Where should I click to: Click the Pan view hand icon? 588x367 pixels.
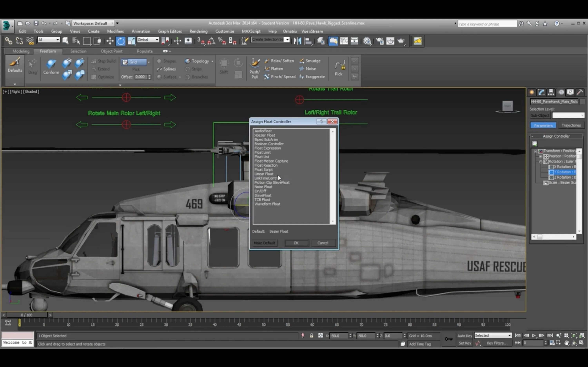[566, 343]
